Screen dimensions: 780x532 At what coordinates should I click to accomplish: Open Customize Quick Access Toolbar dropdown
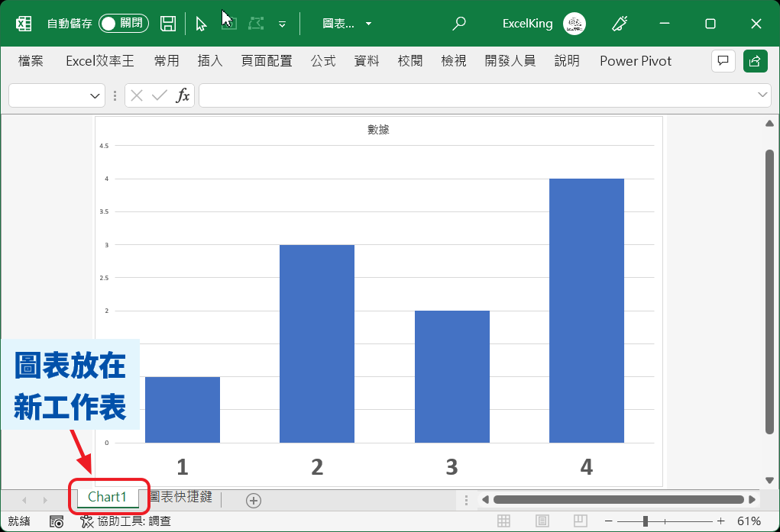point(282,24)
